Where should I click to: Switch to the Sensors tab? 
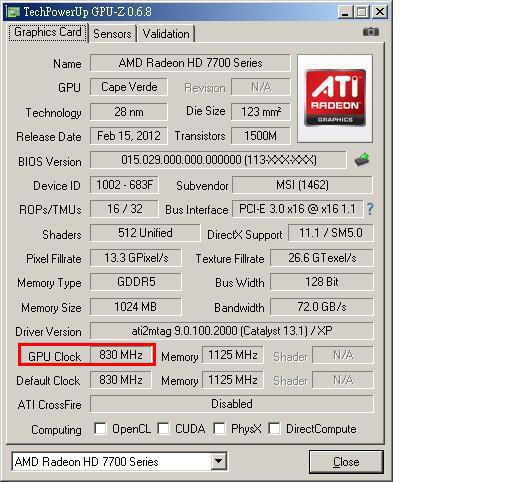[x=112, y=34]
